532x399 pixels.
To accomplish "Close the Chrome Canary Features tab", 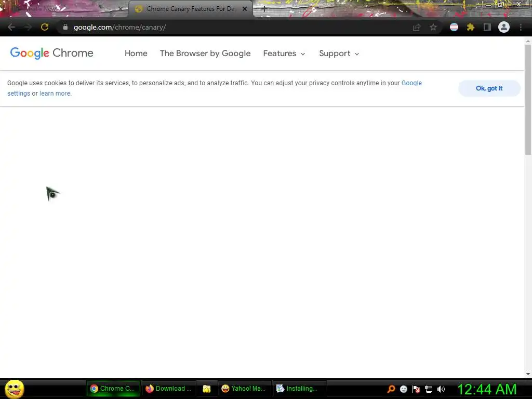I will point(245,9).
